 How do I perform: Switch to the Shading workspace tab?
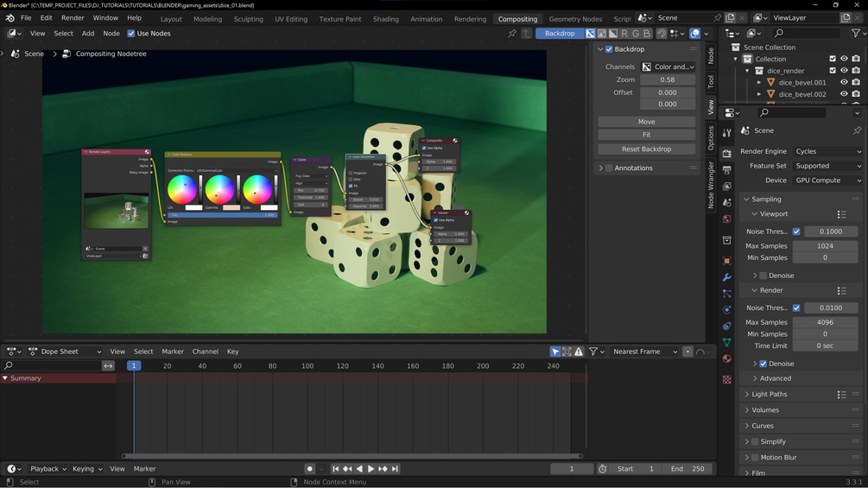(385, 19)
